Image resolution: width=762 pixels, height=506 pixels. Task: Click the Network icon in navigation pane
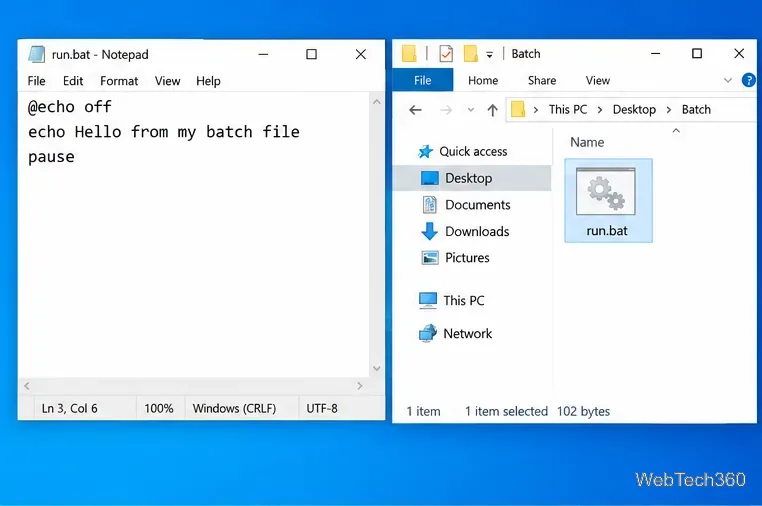(428, 333)
